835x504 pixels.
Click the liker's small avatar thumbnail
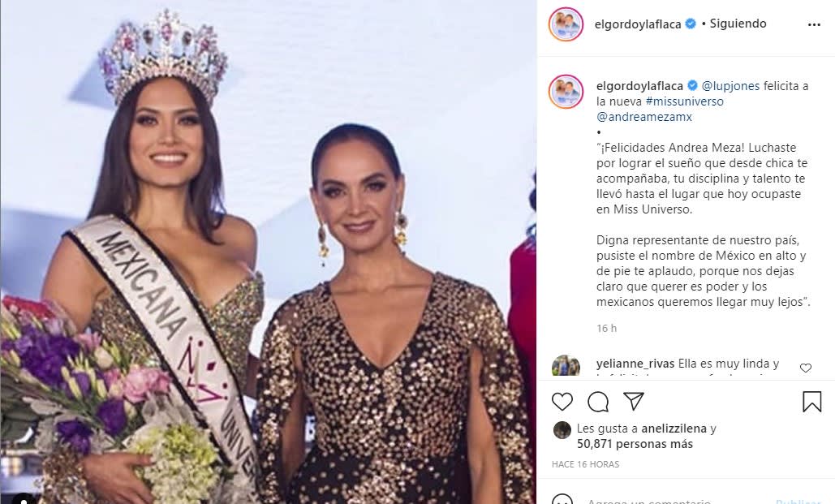pyautogui.click(x=562, y=430)
